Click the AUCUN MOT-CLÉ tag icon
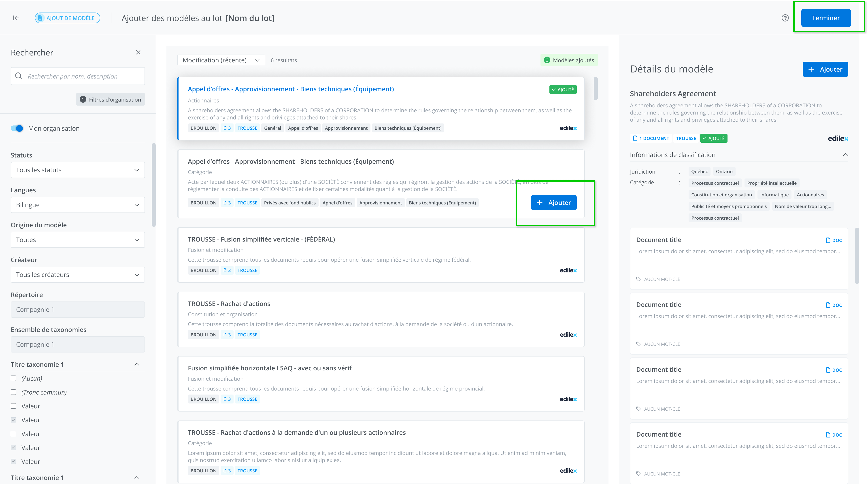This screenshot has width=868, height=484. (638, 279)
